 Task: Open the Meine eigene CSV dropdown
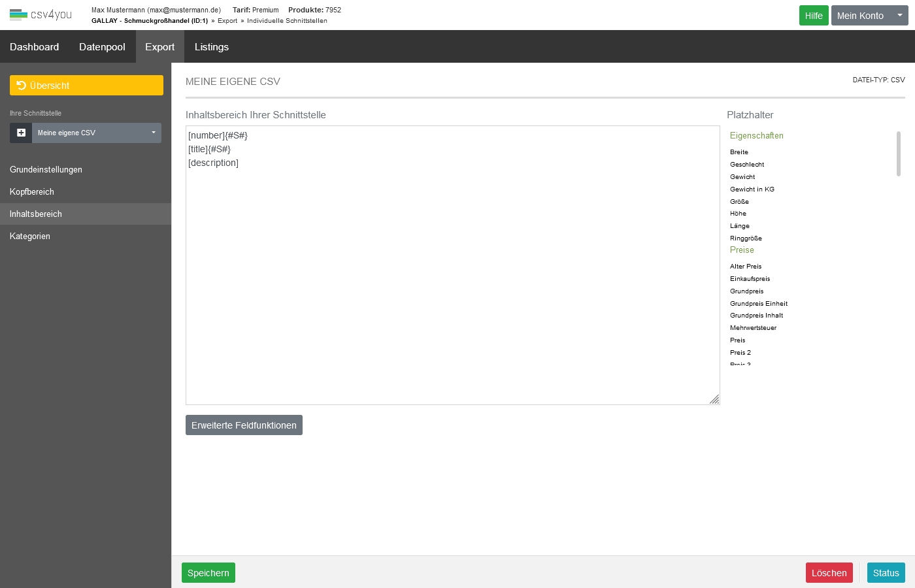click(97, 133)
